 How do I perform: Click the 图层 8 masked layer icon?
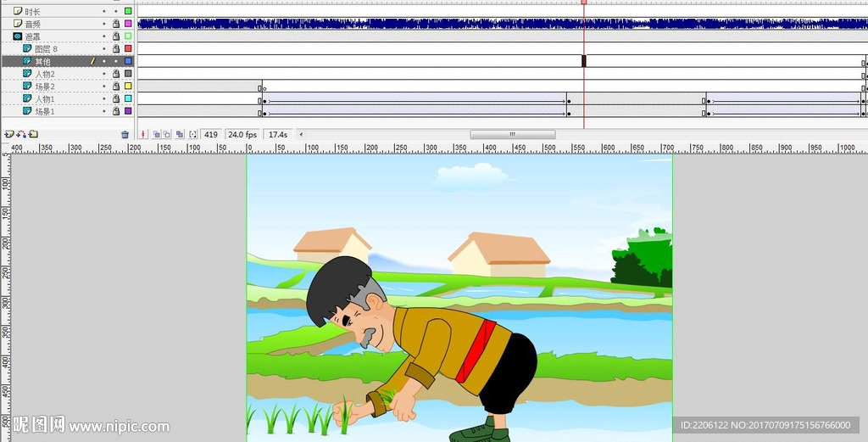coord(27,48)
